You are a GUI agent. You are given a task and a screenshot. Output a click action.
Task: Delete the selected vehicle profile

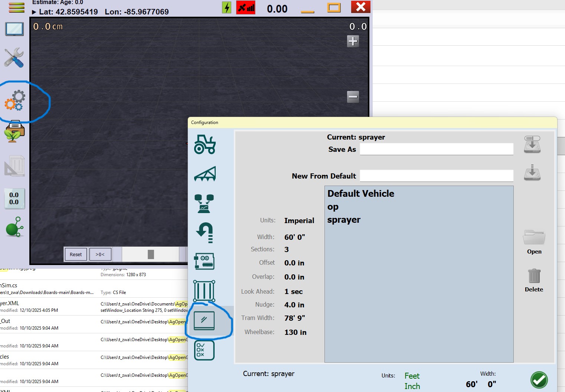click(x=534, y=280)
